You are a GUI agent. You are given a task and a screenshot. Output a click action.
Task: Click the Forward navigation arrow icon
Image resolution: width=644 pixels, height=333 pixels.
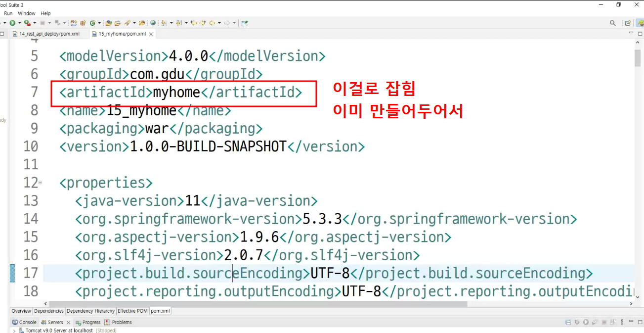click(227, 23)
